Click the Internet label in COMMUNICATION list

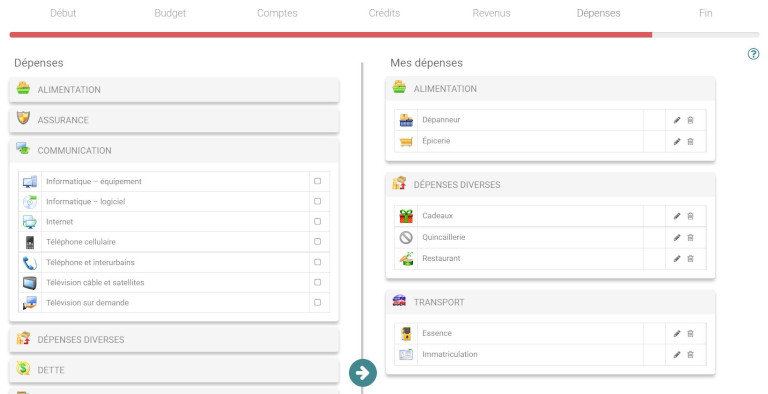click(x=60, y=222)
